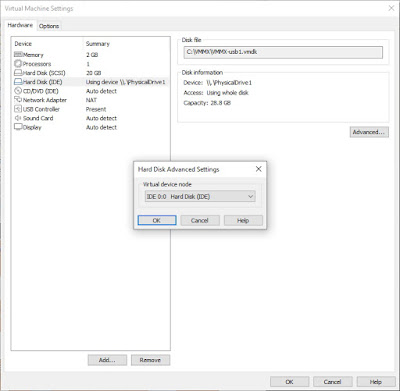The image size is (400, 391).
Task: Click the 2 GB memory summary
Action: (x=92, y=55)
